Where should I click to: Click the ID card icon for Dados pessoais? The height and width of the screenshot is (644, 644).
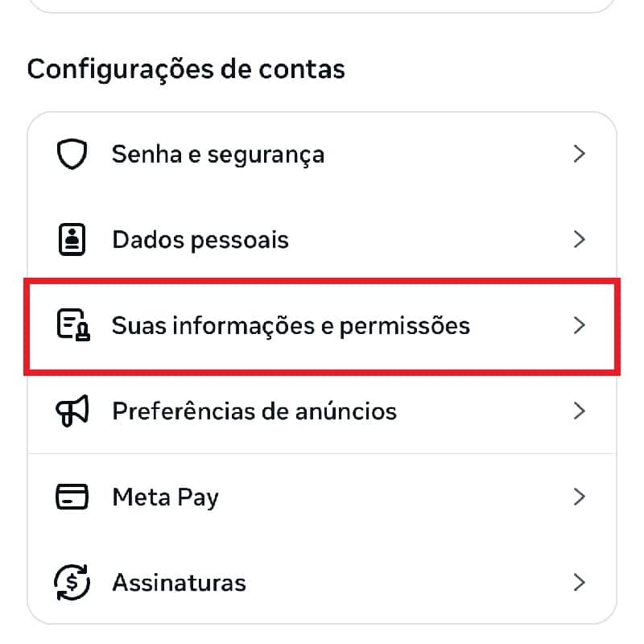pyautogui.click(x=72, y=240)
